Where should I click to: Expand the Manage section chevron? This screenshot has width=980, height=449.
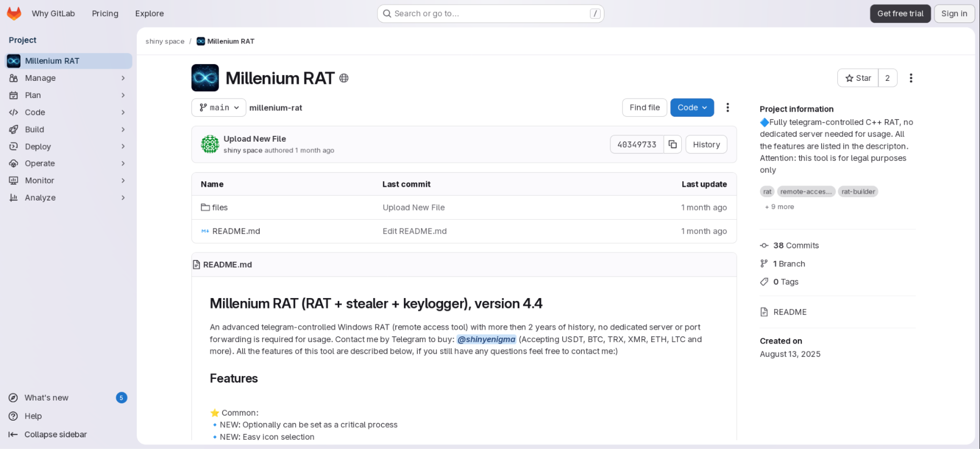123,78
